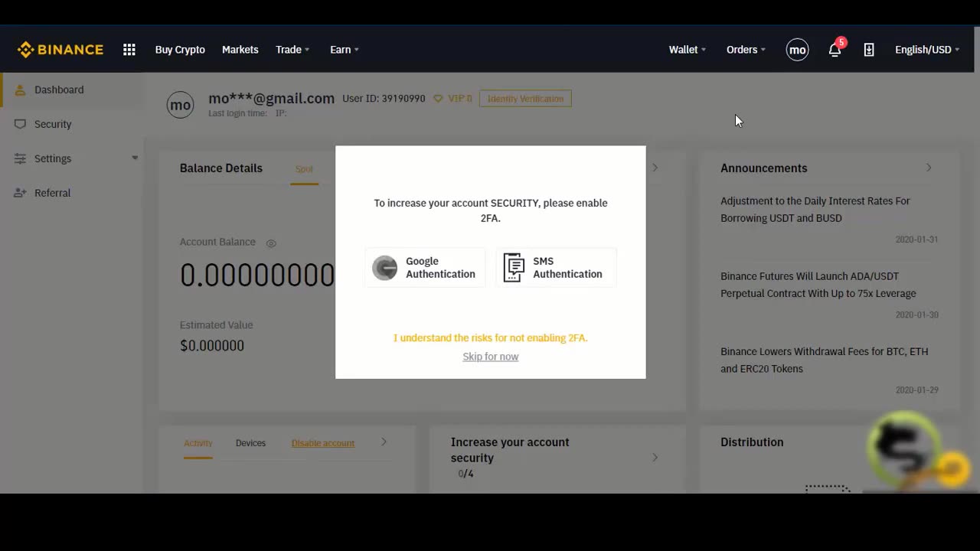Open 'Increase your account security' chevron
Image resolution: width=980 pixels, height=551 pixels.
point(655,457)
